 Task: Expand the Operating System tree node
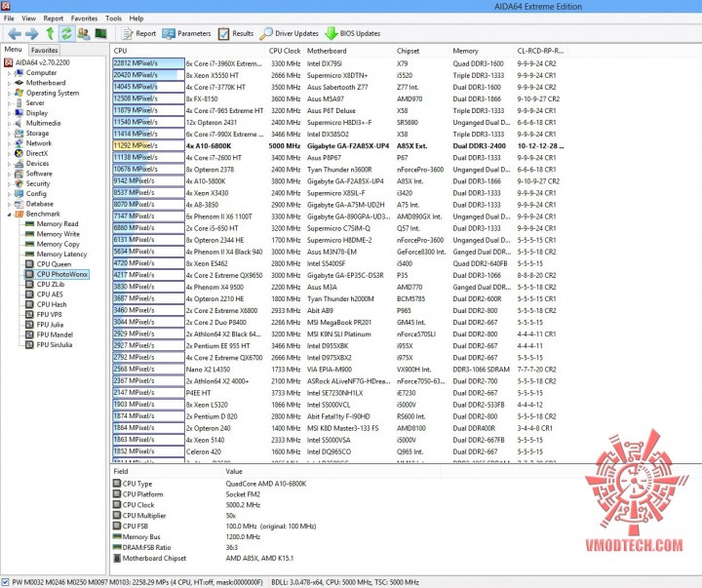pyautogui.click(x=9, y=94)
